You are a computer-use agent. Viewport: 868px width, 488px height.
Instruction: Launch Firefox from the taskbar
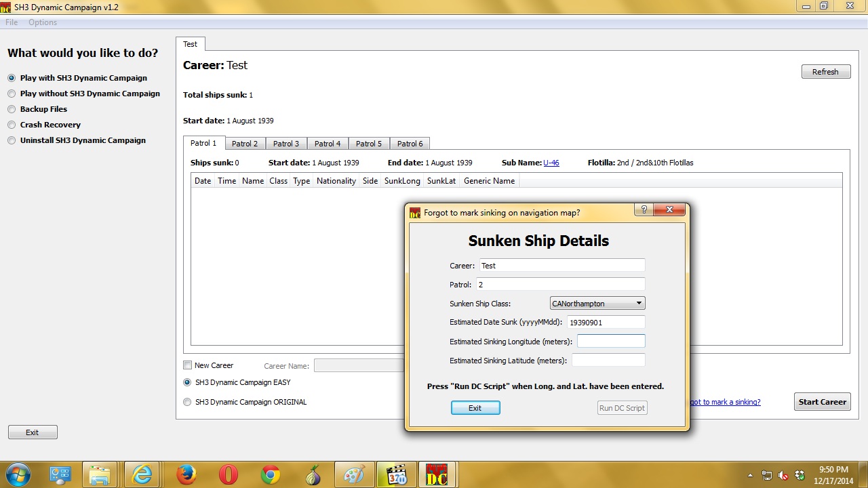(x=186, y=474)
